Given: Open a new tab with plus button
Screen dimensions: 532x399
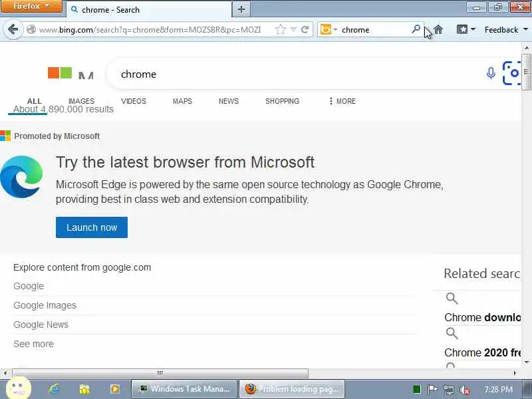Looking at the screenshot, I should tap(241, 9).
